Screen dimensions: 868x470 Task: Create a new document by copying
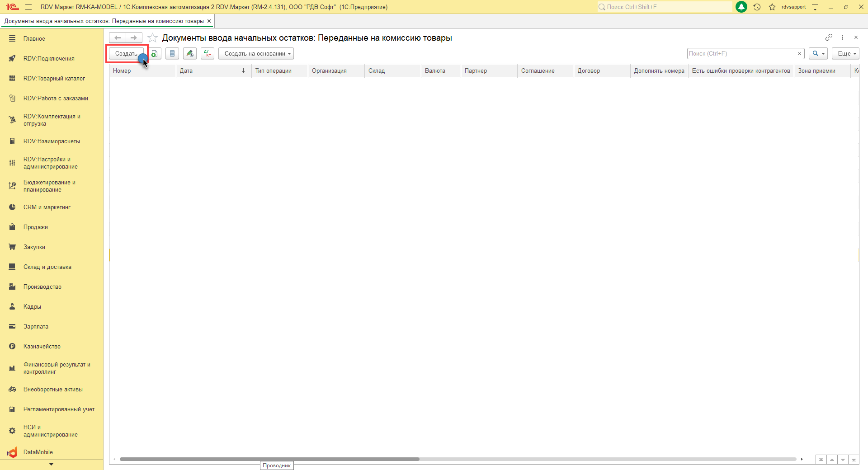point(155,53)
